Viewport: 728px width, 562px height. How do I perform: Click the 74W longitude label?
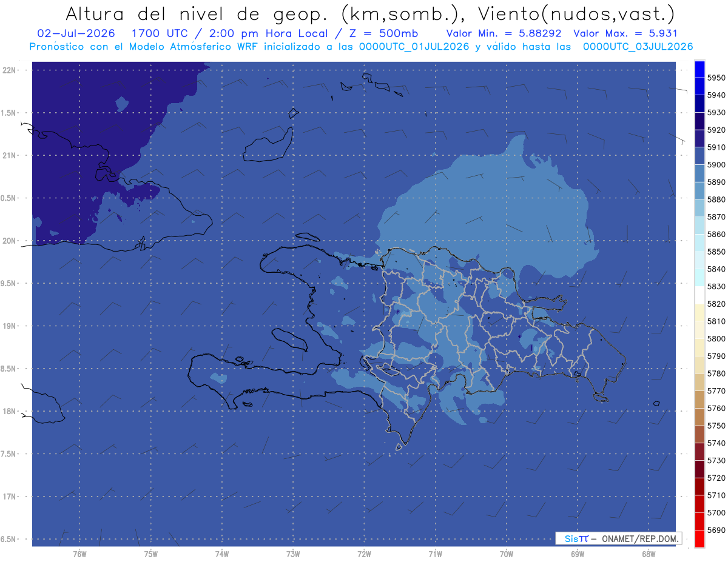[221, 553]
